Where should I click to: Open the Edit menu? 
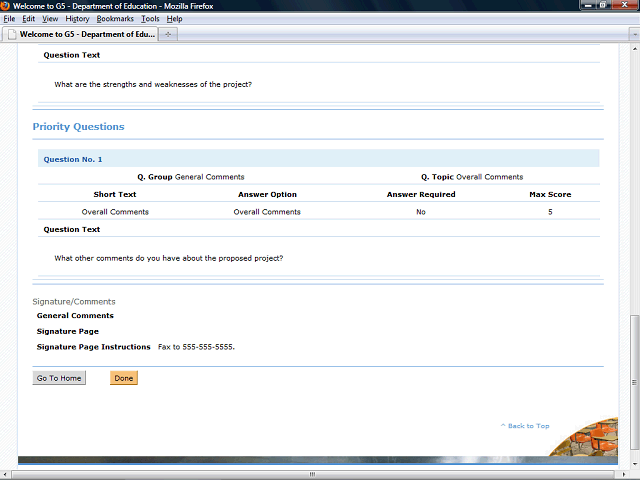click(x=27, y=19)
